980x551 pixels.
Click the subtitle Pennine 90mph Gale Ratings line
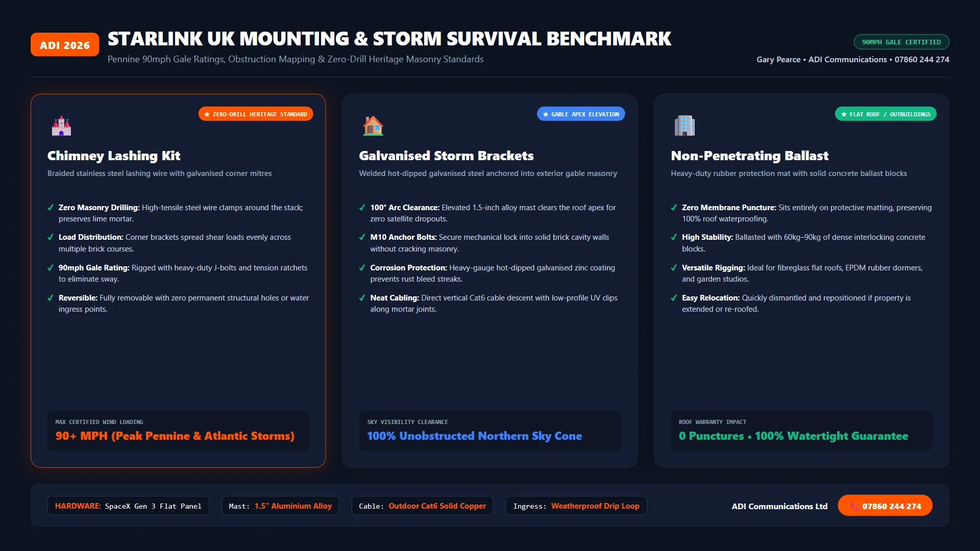tap(296, 59)
